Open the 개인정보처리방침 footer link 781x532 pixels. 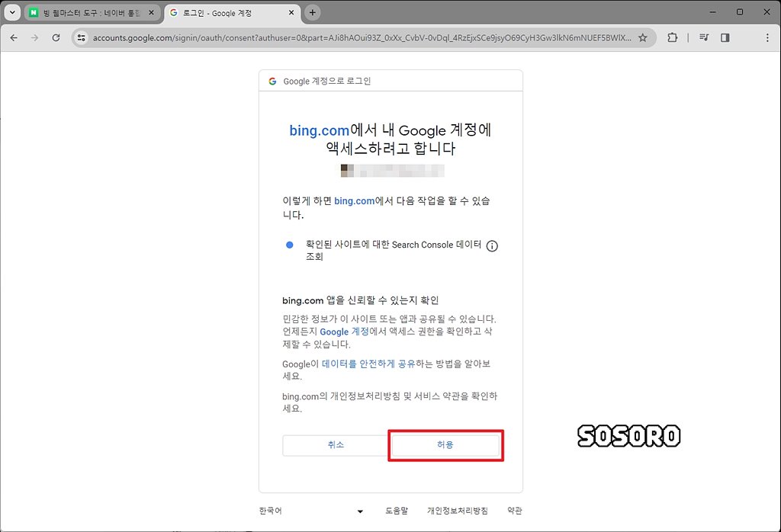click(458, 511)
